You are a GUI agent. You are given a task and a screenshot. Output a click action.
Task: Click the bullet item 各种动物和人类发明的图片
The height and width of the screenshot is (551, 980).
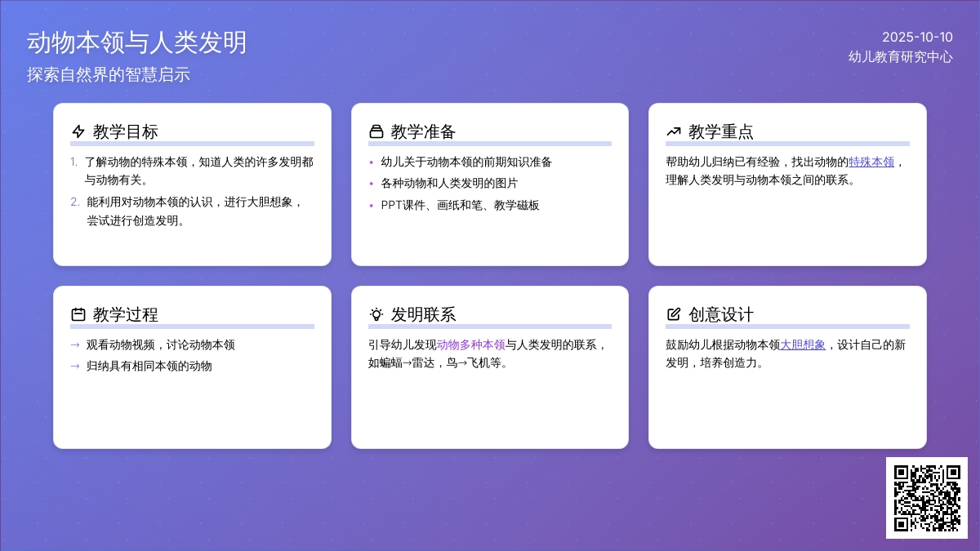point(449,183)
